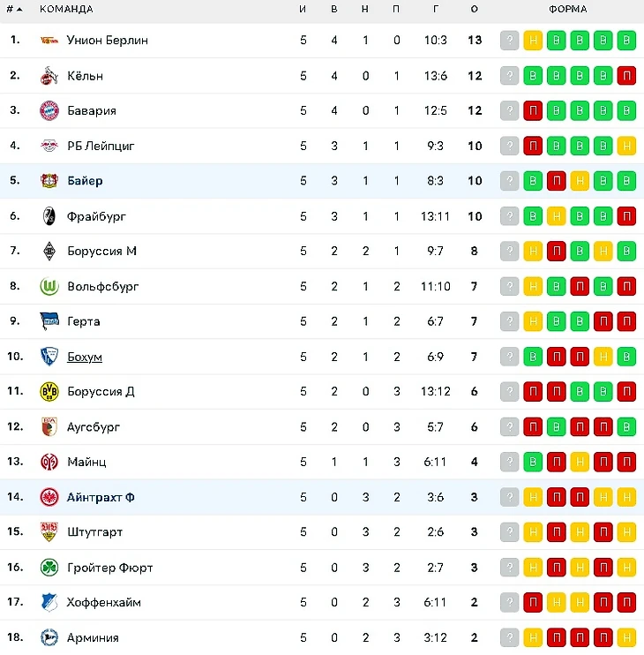
Task: Open the Бавария club logo
Action: (49, 111)
